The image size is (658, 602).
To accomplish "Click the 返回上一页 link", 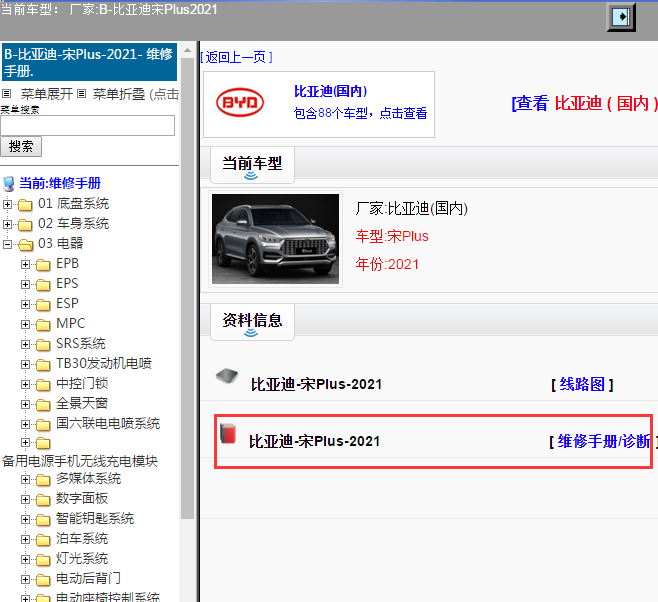I will tap(236, 57).
